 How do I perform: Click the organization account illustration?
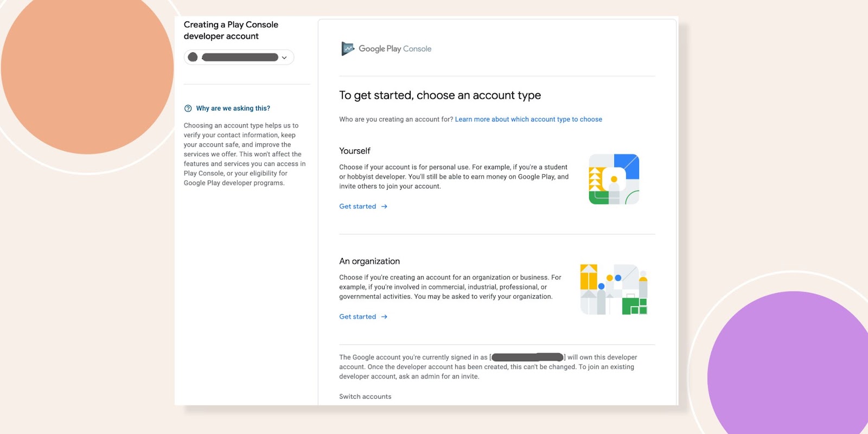614,289
